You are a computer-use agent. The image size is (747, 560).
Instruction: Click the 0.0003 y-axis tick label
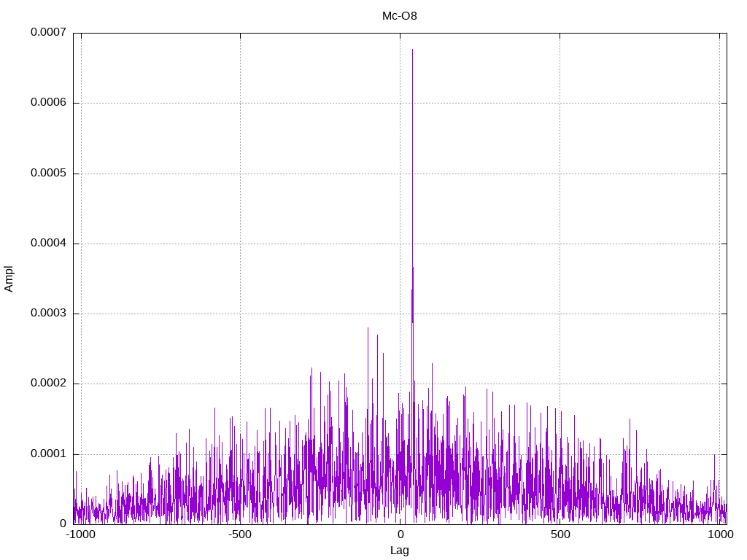(49, 313)
